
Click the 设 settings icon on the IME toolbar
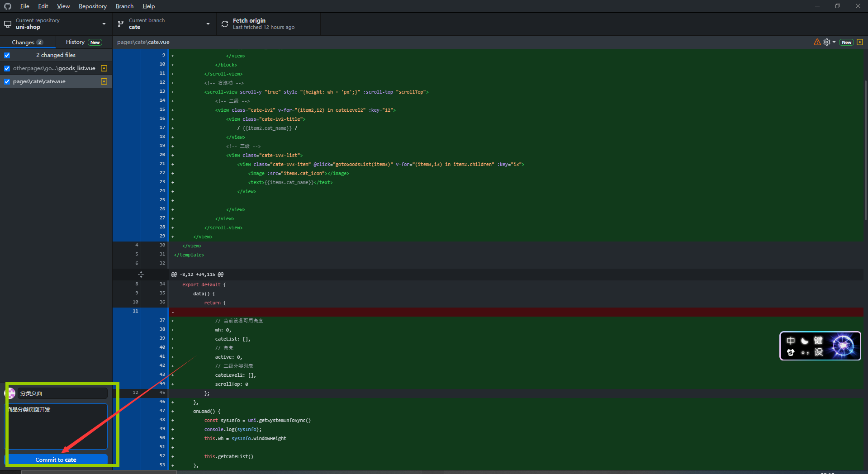(819, 352)
